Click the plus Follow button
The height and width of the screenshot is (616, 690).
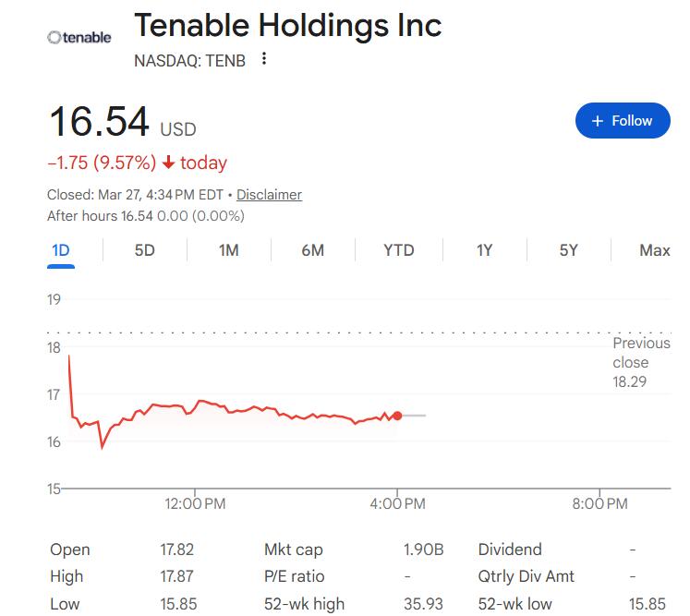(622, 121)
